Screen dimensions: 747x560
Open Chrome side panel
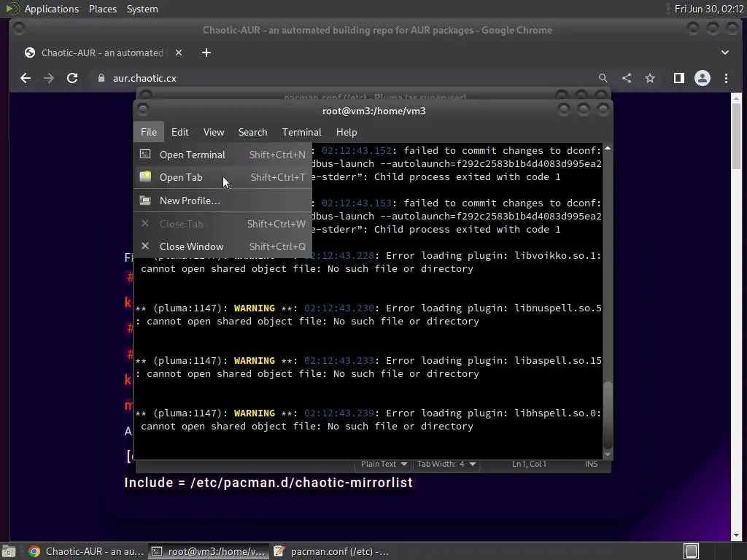(x=679, y=78)
